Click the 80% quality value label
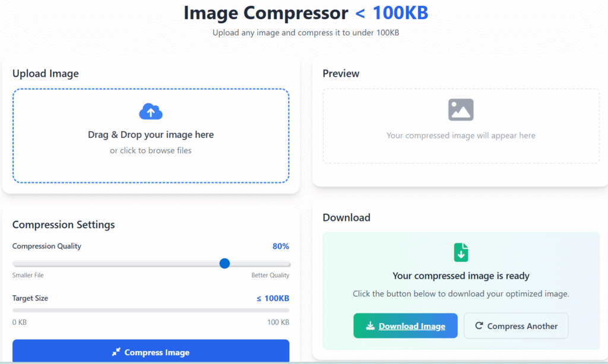This screenshot has width=608, height=364. coord(280,246)
